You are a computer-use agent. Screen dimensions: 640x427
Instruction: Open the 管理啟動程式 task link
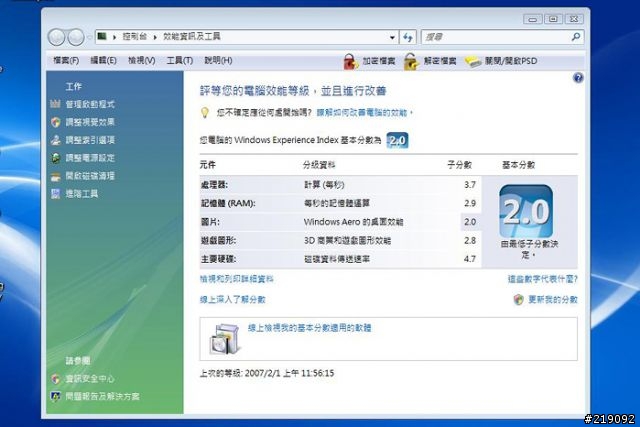pyautogui.click(x=90, y=104)
